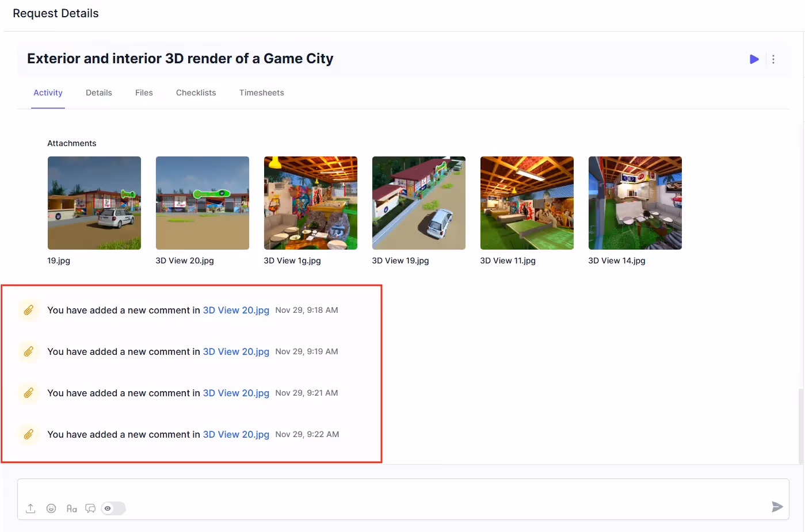Open the Checklists tab
805x532 pixels.
pos(196,93)
